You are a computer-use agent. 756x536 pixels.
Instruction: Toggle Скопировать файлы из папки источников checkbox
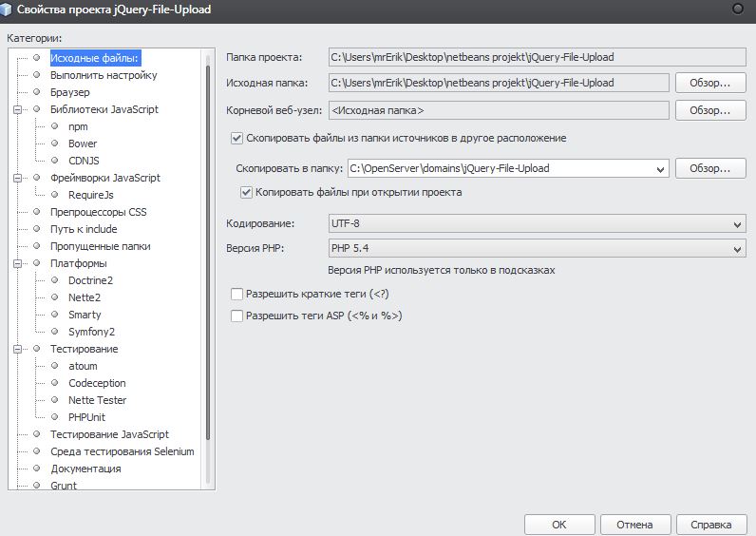237,138
